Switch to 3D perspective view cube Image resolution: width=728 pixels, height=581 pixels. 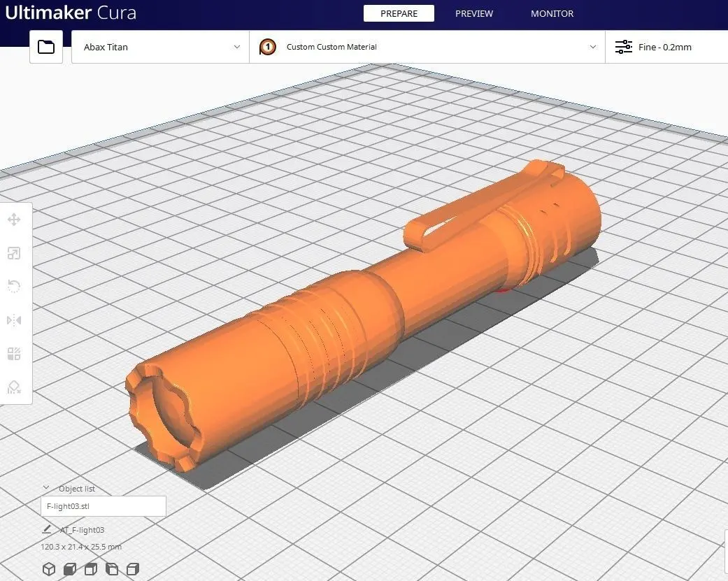click(x=49, y=569)
